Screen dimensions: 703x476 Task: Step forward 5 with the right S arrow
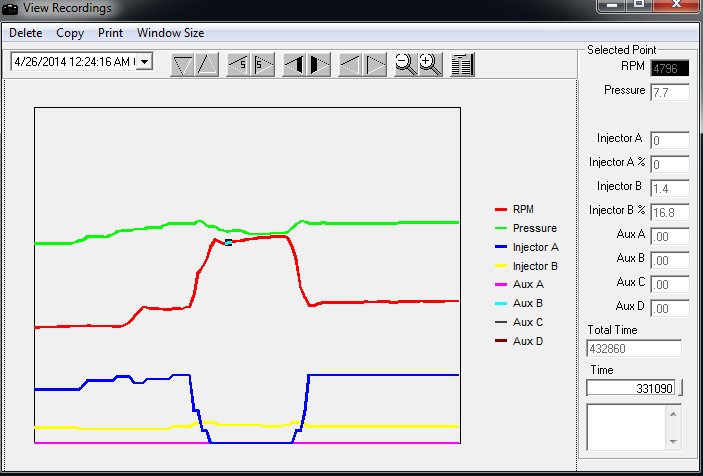tap(263, 65)
